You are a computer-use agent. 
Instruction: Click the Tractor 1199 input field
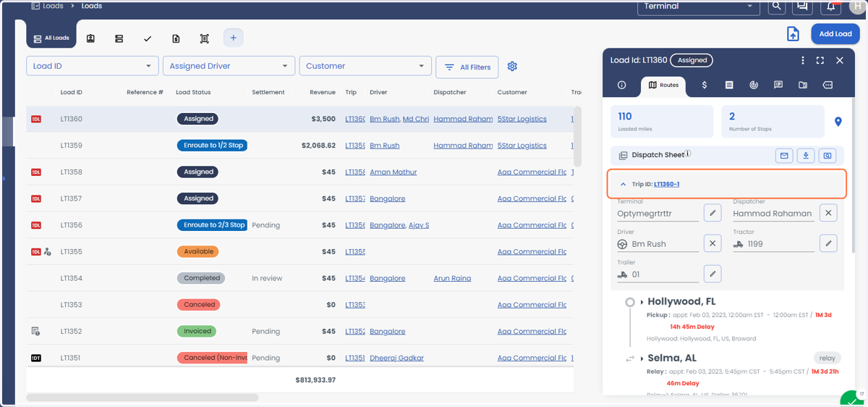tap(773, 244)
